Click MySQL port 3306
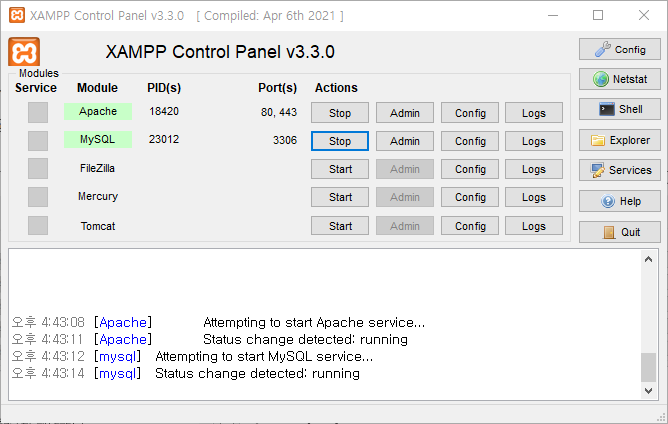Screen dimensions: 668x424 click(285, 140)
